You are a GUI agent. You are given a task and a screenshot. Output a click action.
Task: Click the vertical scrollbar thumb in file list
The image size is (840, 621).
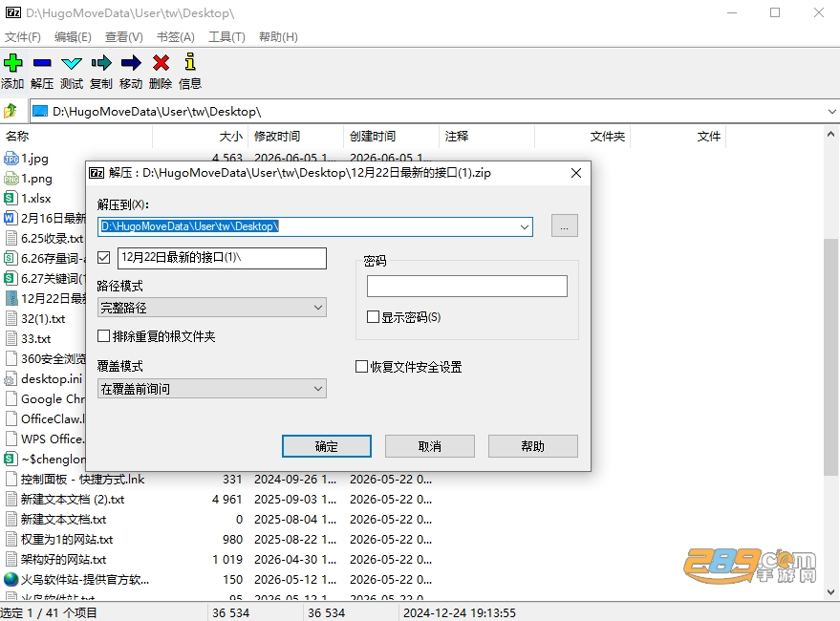[x=830, y=357]
